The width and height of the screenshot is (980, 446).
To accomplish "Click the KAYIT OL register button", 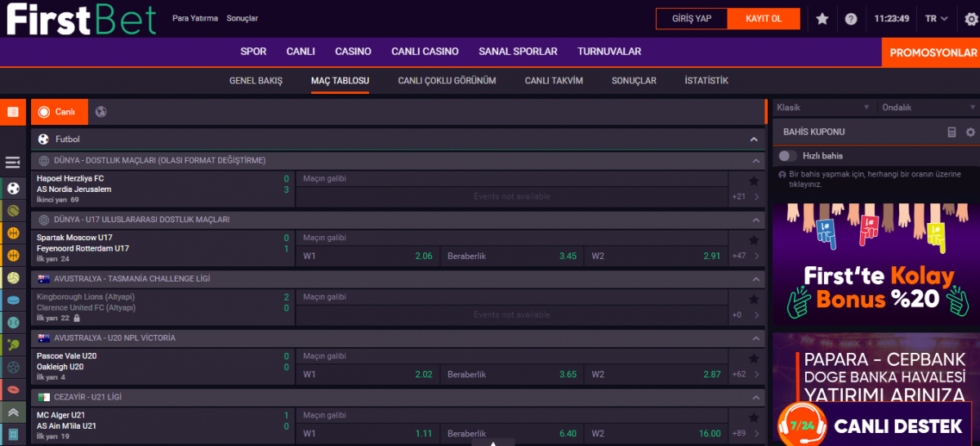I will tap(764, 19).
